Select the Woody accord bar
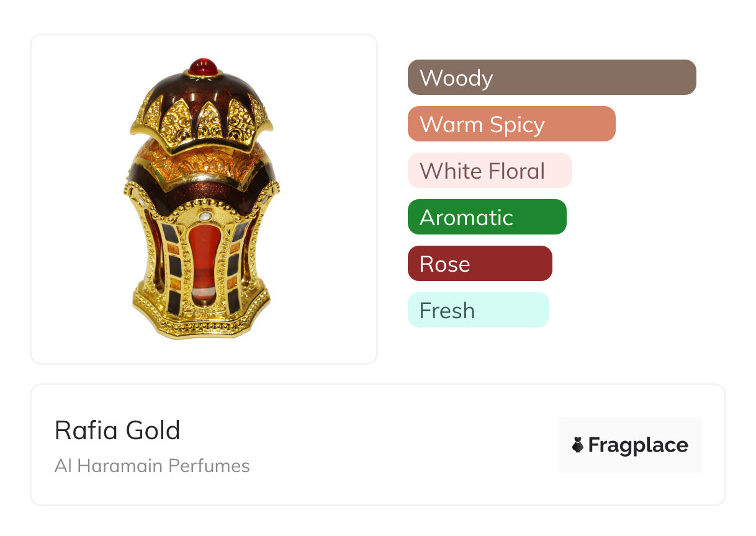The image size is (756, 536). (x=551, y=78)
